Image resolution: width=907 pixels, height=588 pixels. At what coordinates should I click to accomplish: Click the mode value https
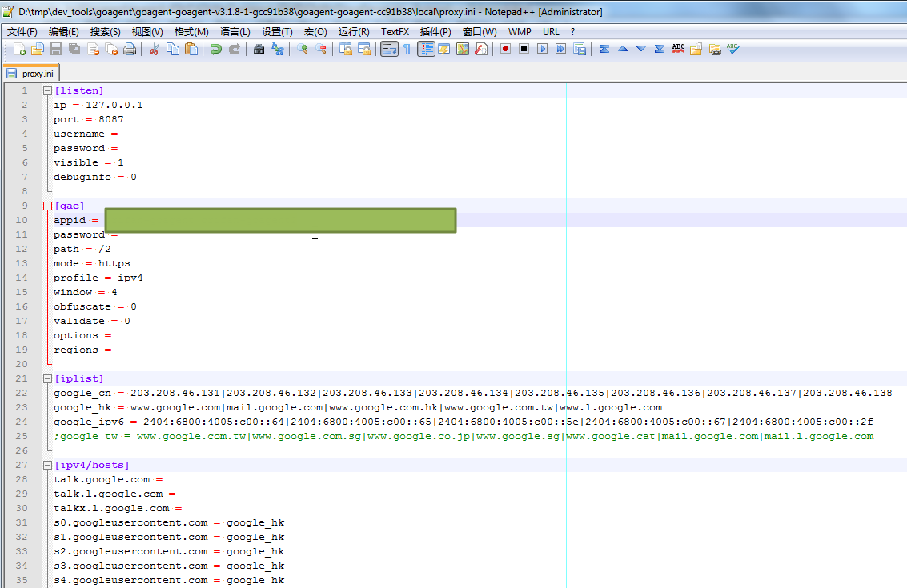114,263
